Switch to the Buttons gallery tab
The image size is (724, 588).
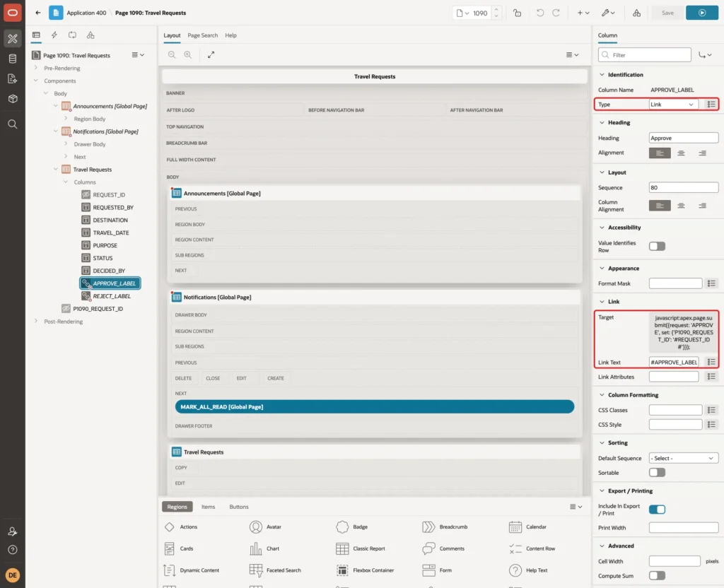click(239, 507)
